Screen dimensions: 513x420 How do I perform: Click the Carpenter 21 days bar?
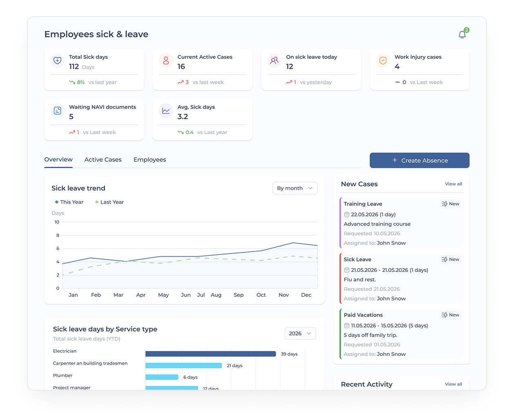184,366
